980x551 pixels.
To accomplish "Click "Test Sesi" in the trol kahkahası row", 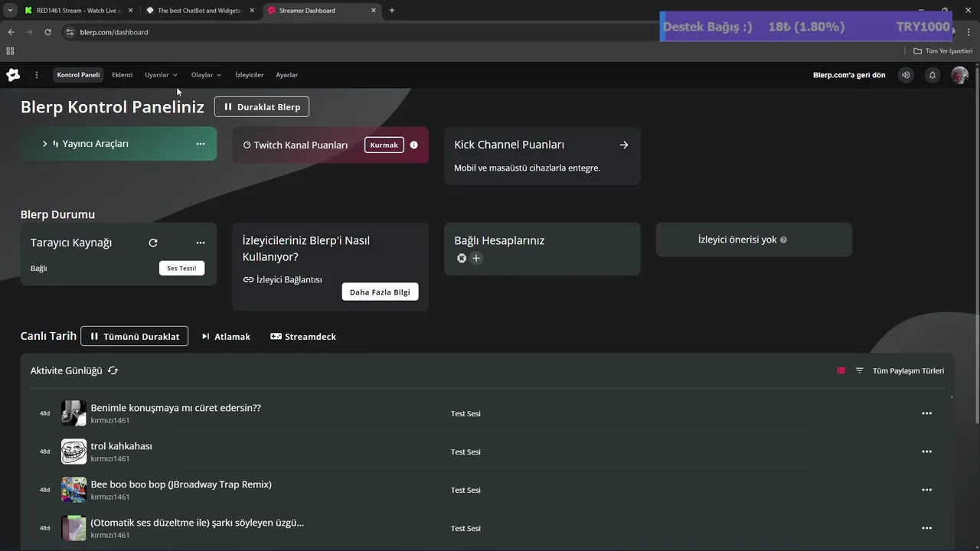I will pos(465,452).
